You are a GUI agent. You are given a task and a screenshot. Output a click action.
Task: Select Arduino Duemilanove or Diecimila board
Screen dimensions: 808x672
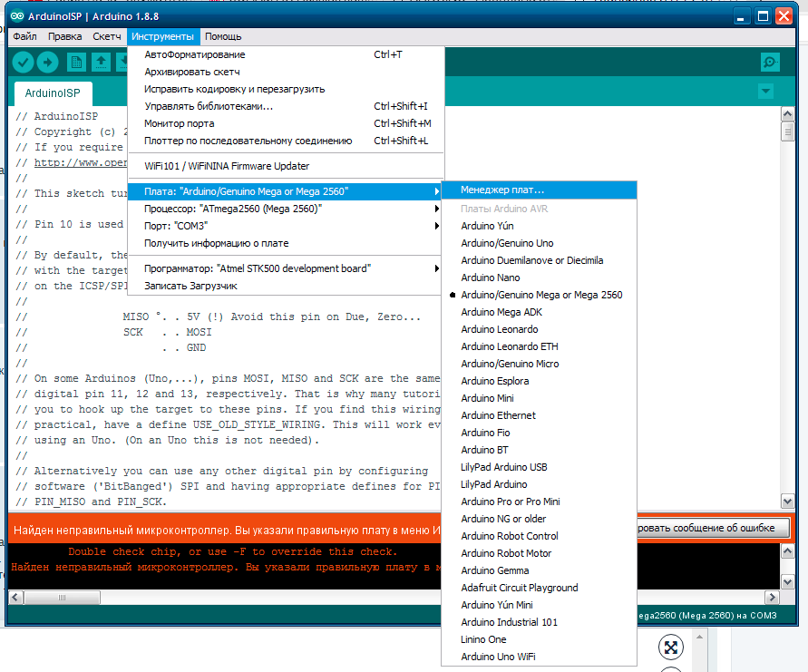pyautogui.click(x=540, y=260)
